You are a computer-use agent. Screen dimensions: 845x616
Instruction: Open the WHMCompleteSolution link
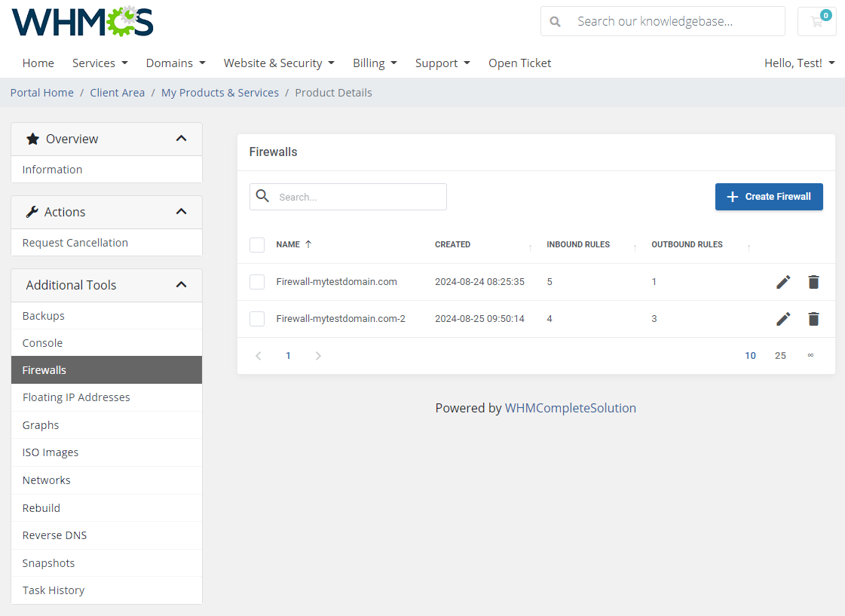point(571,407)
